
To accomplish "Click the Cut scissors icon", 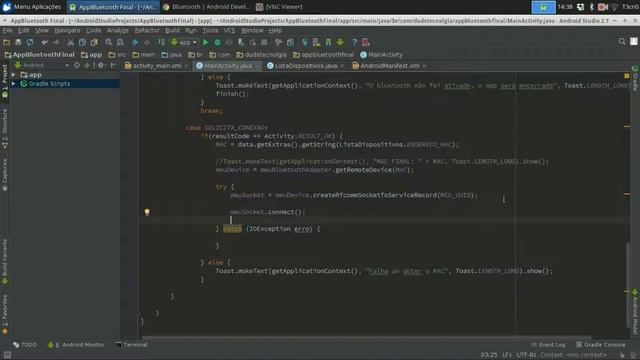I will point(71,42).
